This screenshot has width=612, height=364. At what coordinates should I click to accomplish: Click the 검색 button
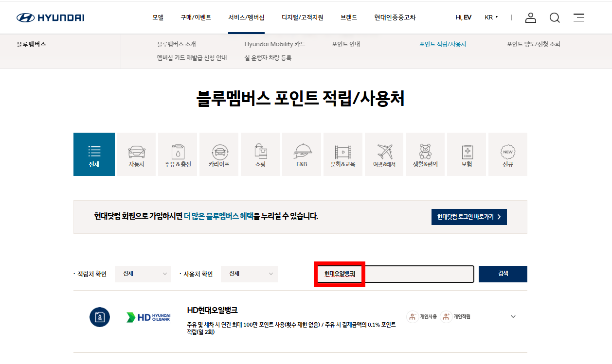tap(503, 274)
